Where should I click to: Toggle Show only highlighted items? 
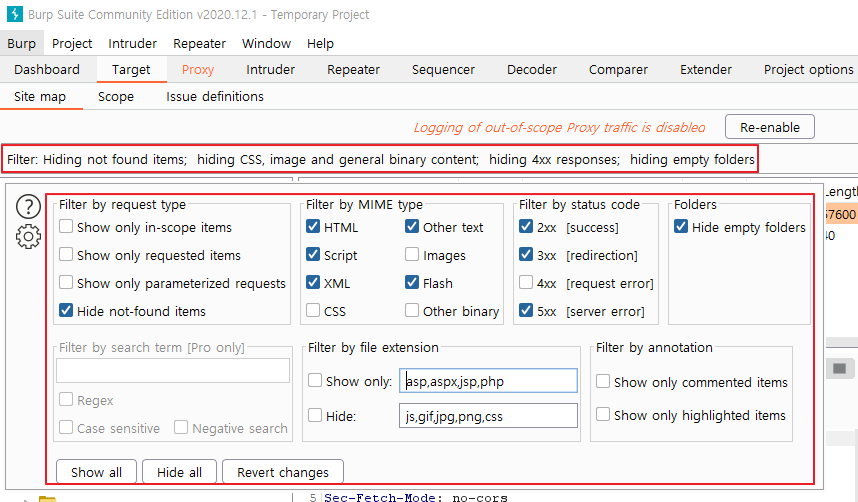point(603,414)
